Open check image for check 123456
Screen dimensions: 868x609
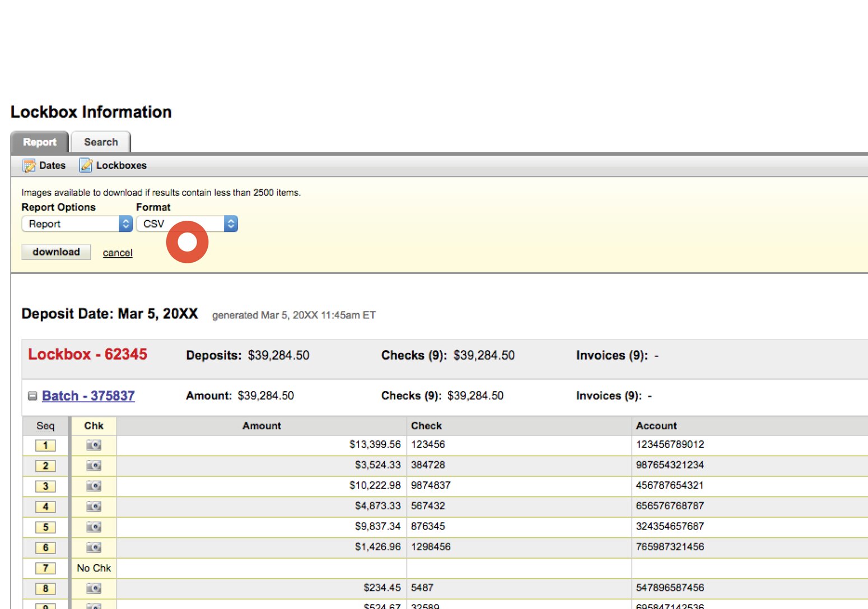click(94, 445)
